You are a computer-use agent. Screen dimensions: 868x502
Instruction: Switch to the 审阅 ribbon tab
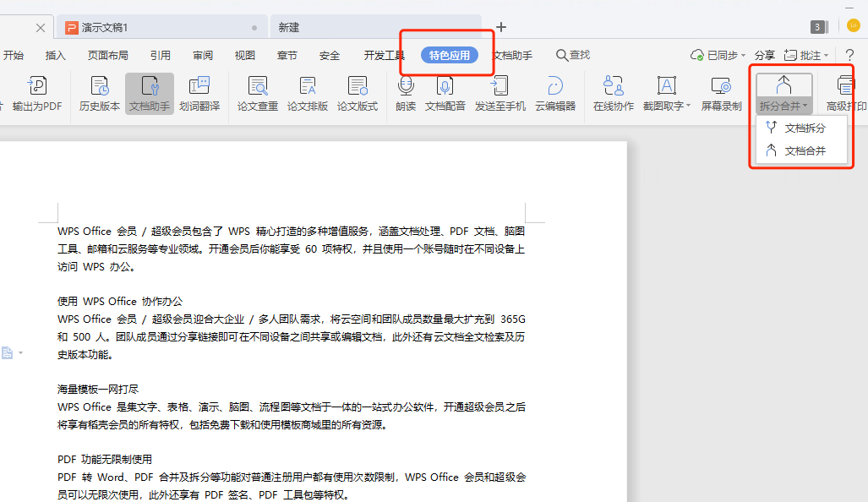tap(203, 56)
